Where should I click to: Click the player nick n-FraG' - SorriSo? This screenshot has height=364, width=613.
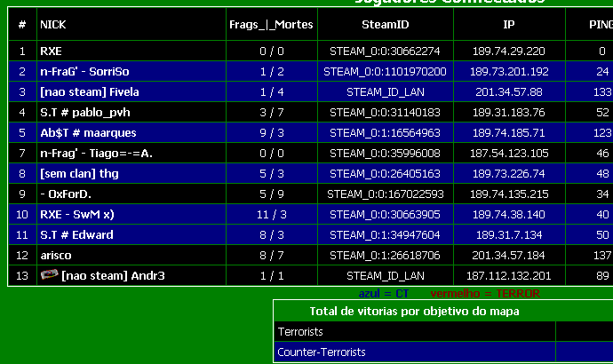coord(84,72)
